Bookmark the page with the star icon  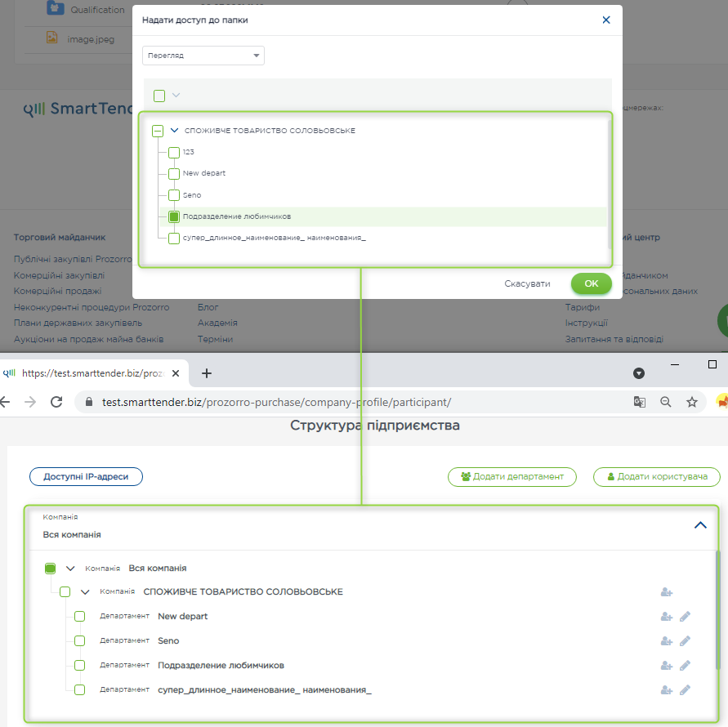(x=690, y=401)
